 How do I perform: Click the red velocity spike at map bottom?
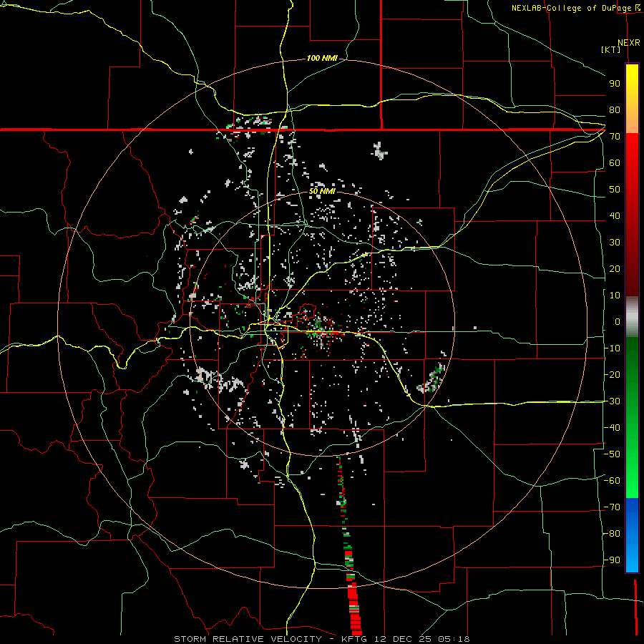pyautogui.click(x=353, y=608)
